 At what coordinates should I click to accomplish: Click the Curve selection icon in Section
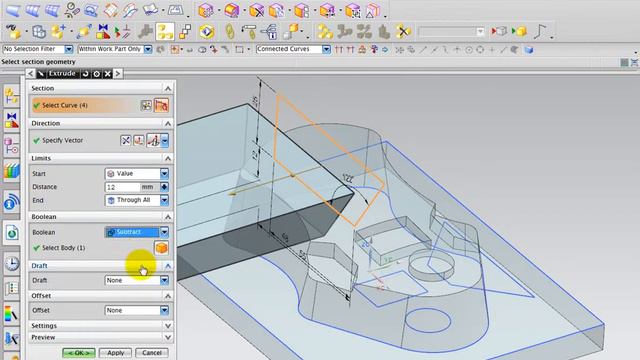[161, 105]
